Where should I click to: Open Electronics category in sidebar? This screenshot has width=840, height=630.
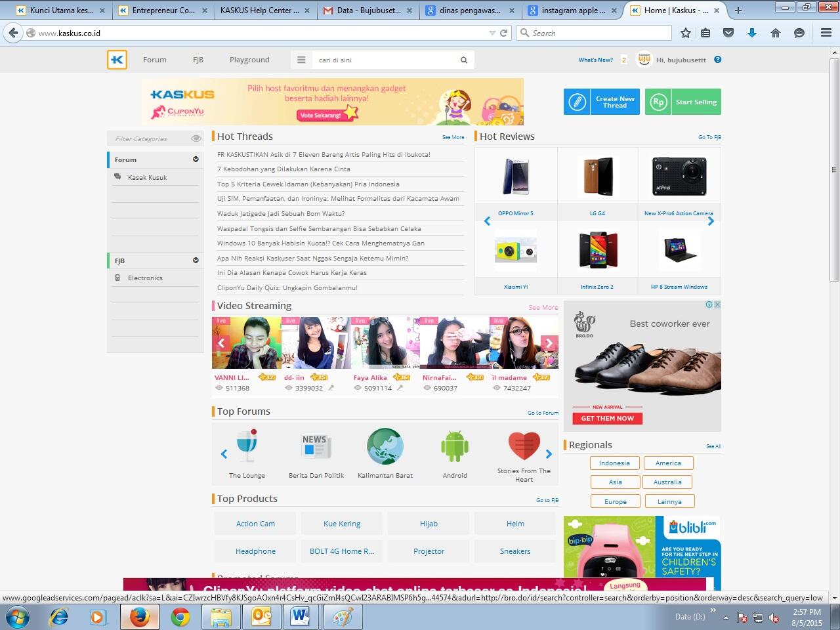145,278
